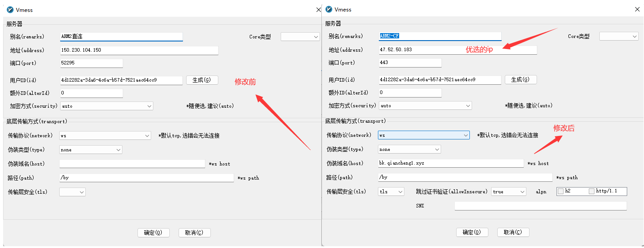644x248 pixels.
Task: Tick the h2 alpn checkbox
Action: point(561,192)
